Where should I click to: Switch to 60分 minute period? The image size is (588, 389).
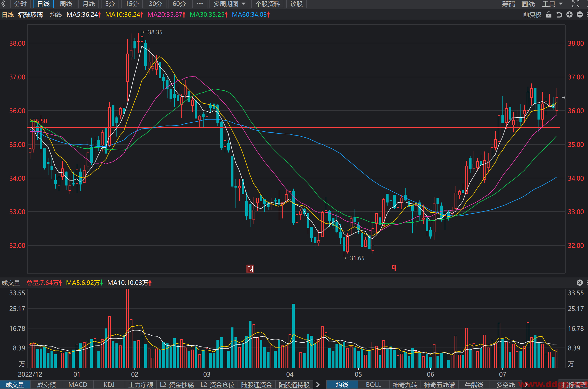tap(179, 4)
